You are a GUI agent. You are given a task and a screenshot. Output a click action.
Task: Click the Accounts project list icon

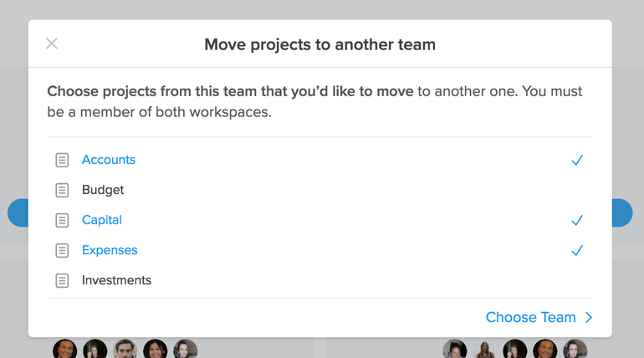(x=62, y=160)
